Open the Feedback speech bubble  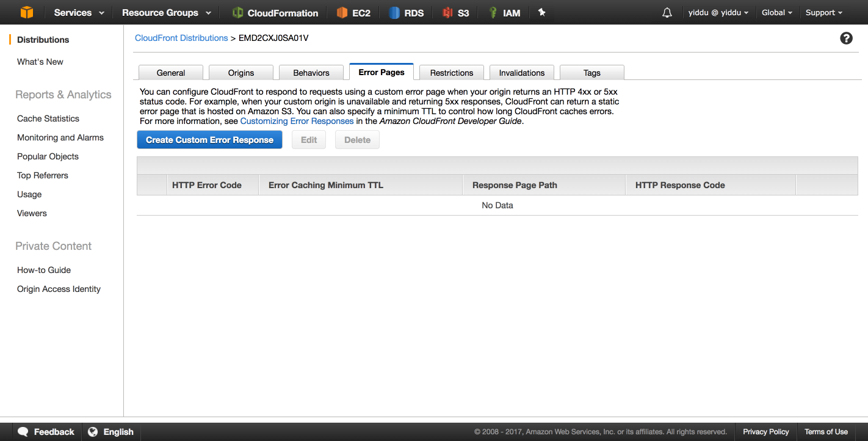click(46, 432)
